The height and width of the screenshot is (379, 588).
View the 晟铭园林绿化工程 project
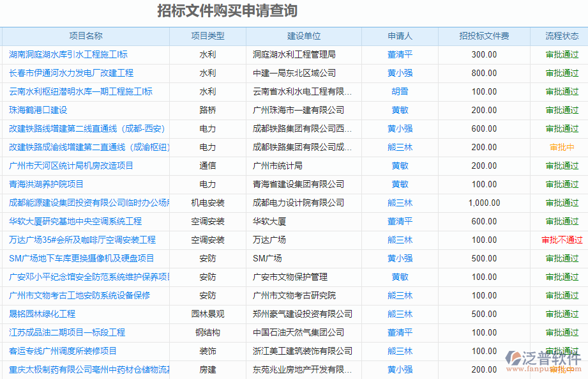42,314
